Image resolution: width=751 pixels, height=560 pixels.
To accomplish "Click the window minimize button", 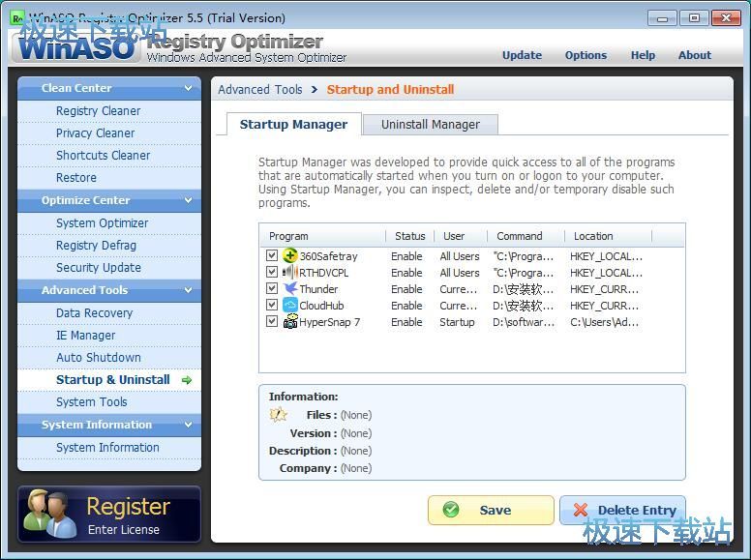I will [662, 18].
